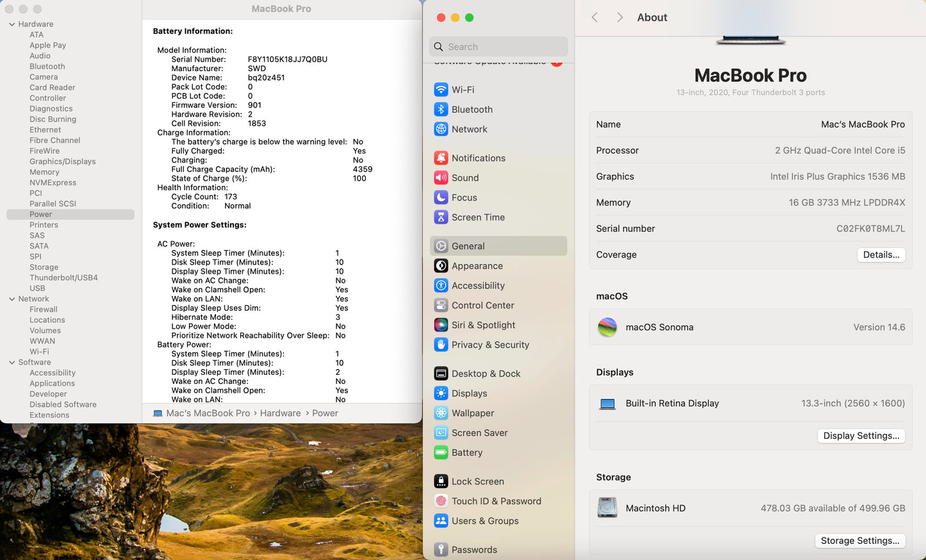Open the Touch ID & Password icon
The width and height of the screenshot is (926, 560).
[441, 502]
